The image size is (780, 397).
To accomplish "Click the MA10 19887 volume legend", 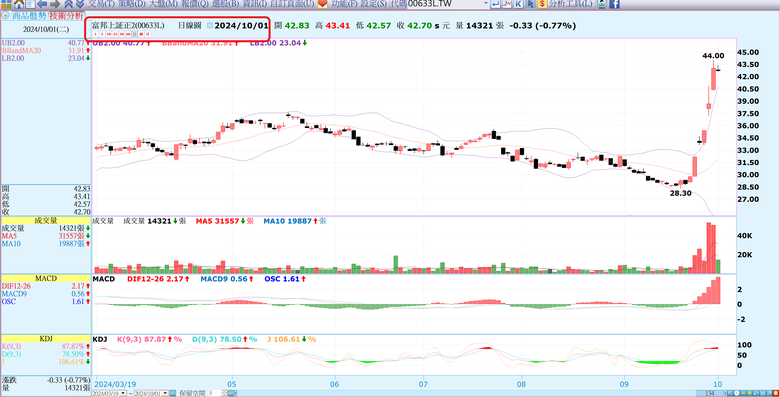I will point(295,221).
